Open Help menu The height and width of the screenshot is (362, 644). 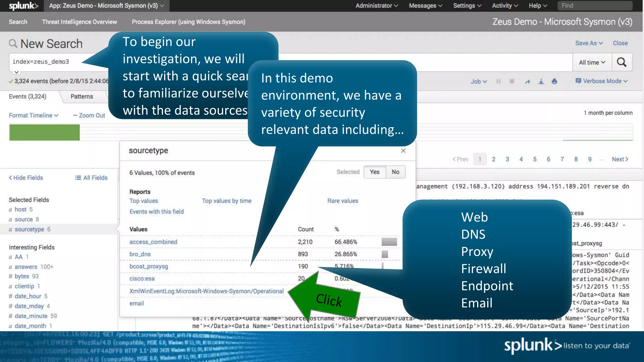point(538,6)
